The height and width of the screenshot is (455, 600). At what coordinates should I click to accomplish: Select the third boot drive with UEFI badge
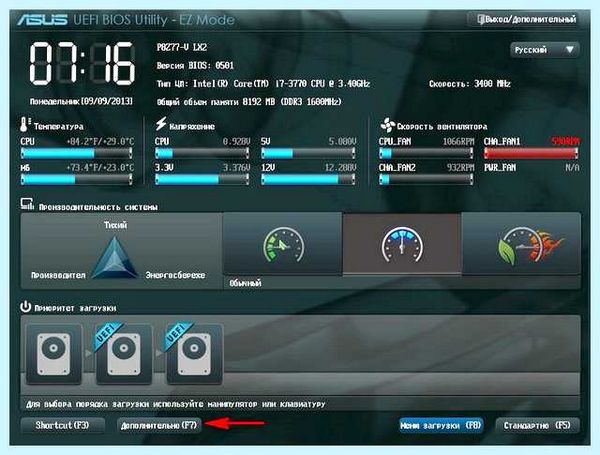tap(194, 354)
